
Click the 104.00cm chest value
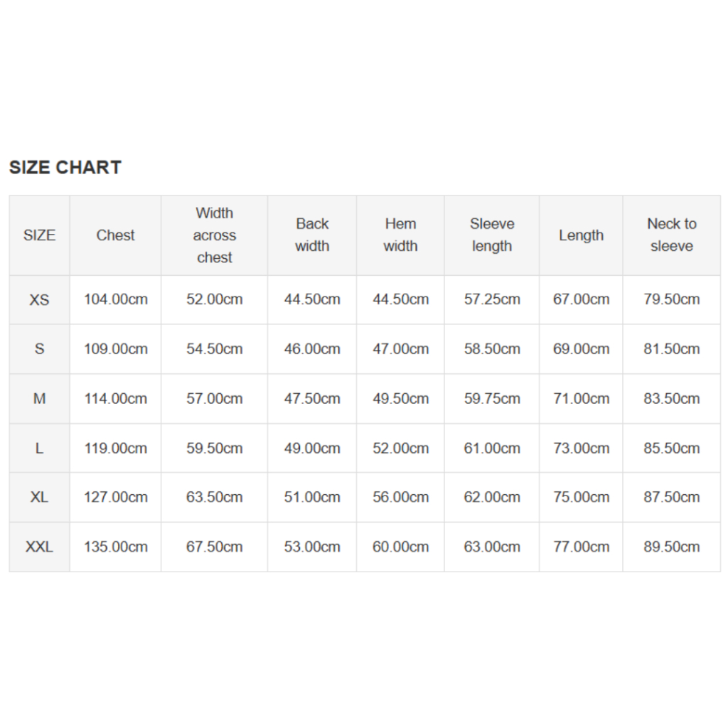coord(116,300)
